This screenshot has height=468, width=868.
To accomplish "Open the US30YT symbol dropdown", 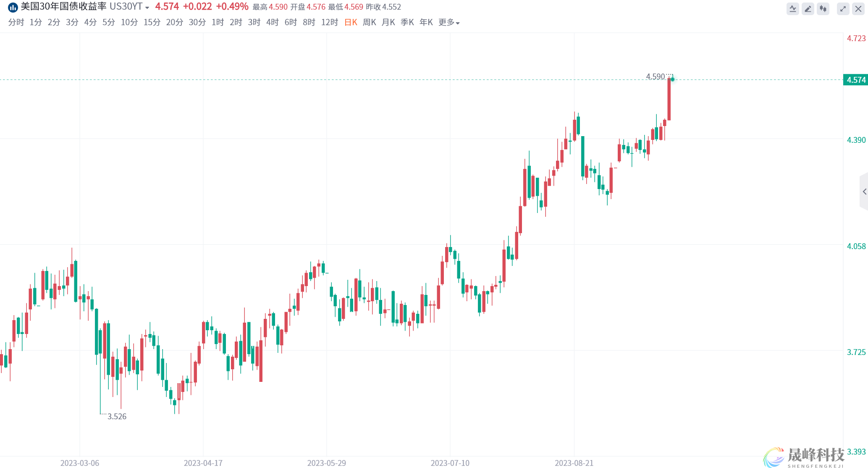I will click(147, 8).
